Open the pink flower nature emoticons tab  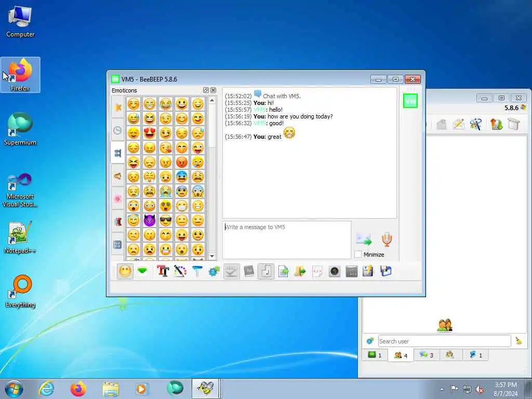coord(118,199)
